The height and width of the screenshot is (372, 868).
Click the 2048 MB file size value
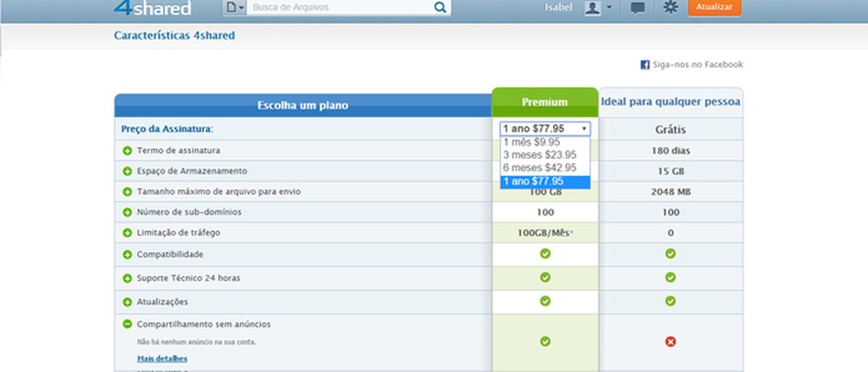click(670, 191)
